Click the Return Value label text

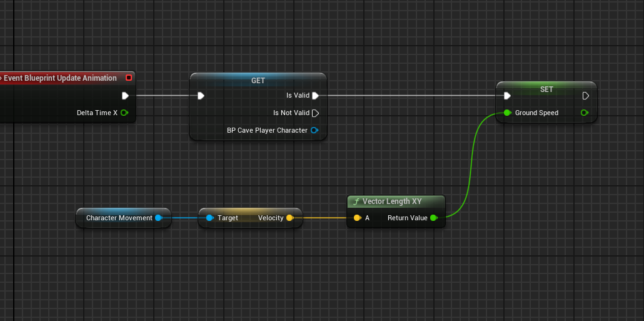(x=408, y=218)
